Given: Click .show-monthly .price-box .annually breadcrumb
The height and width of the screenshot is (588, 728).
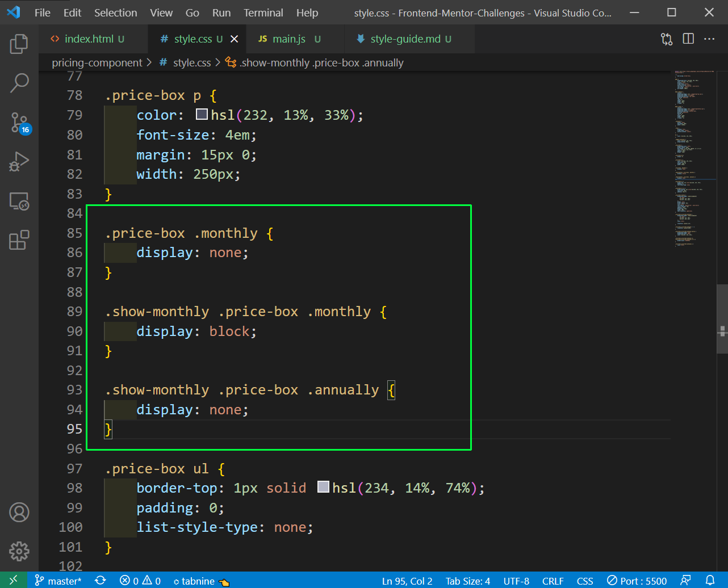Looking at the screenshot, I should click(x=315, y=63).
